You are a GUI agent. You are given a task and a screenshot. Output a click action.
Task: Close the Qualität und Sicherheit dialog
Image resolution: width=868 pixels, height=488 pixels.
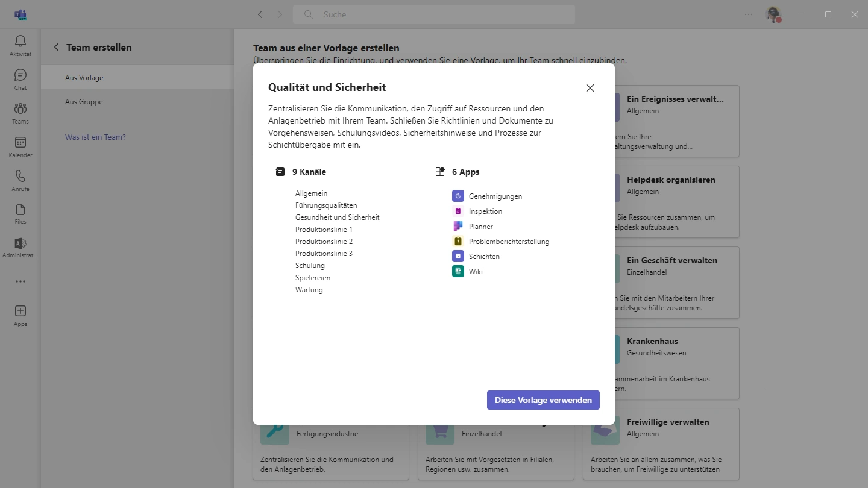[x=590, y=88]
